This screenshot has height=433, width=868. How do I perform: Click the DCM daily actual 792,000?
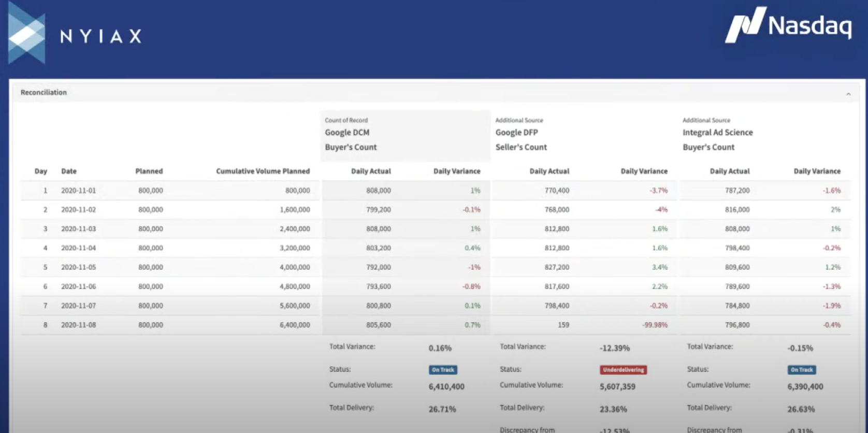[379, 267]
